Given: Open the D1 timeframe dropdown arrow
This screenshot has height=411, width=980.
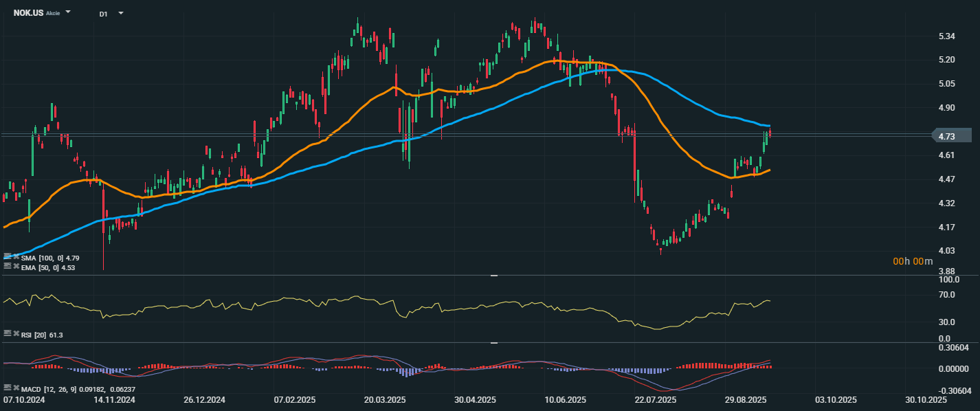Looking at the screenshot, I should point(121,12).
